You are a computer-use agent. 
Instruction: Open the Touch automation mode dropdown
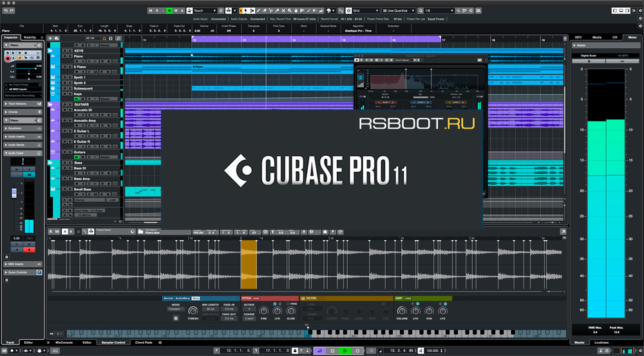[205, 11]
